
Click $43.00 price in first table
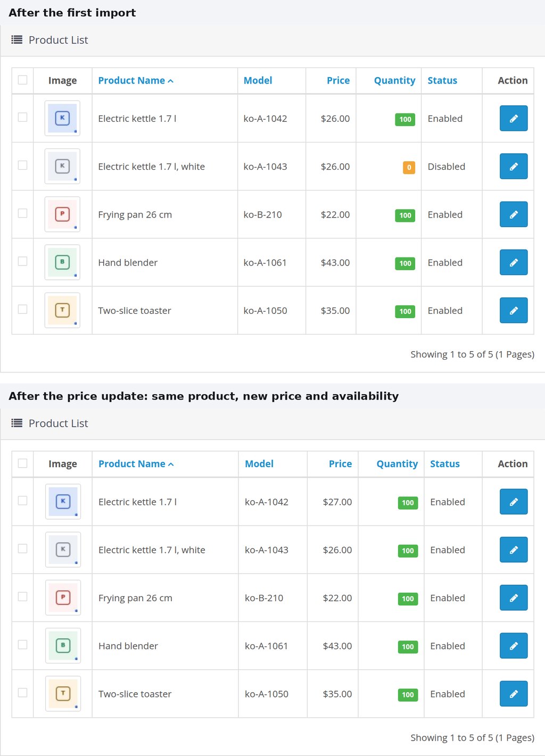(335, 262)
